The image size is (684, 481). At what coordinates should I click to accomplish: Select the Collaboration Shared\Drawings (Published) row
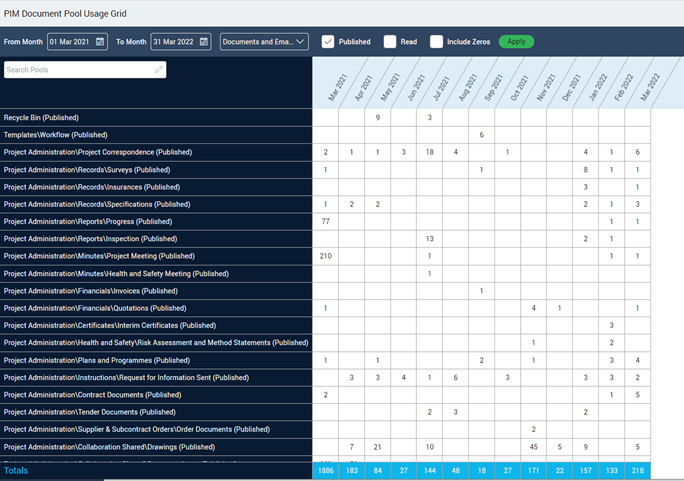point(109,447)
